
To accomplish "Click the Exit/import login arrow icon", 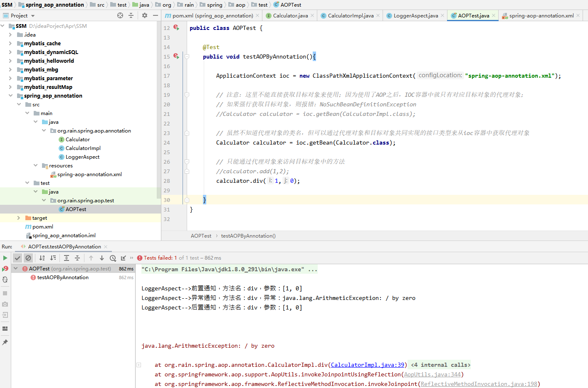I will [x=5, y=315].
